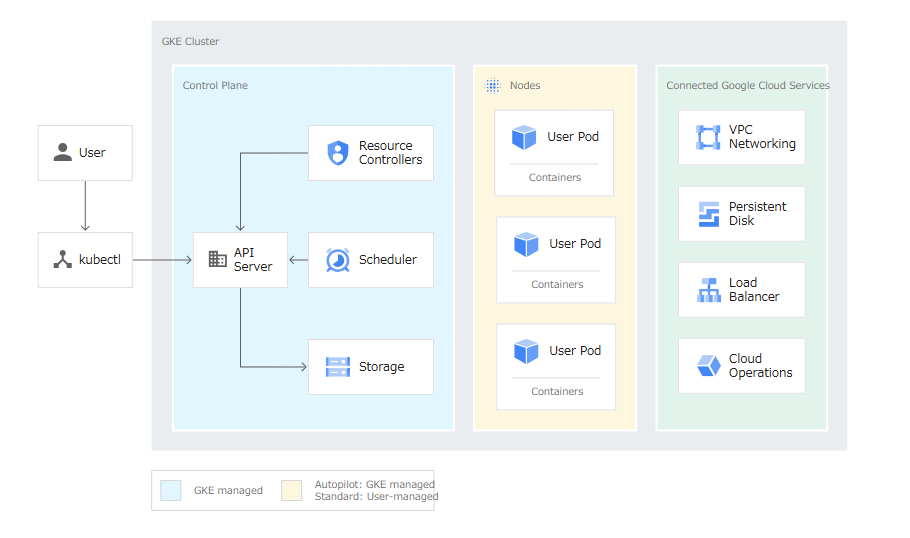Select the kubectl branch icon
Viewport: 910px width, 538px height.
63,260
